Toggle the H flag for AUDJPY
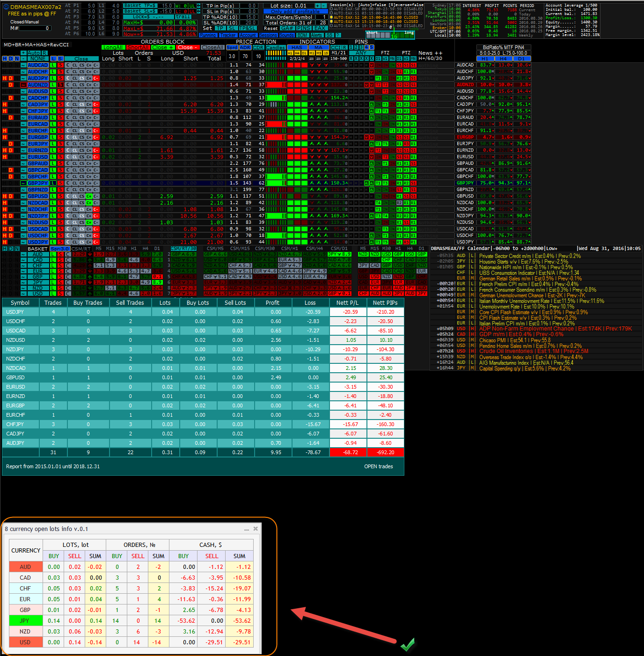 [x=5, y=78]
